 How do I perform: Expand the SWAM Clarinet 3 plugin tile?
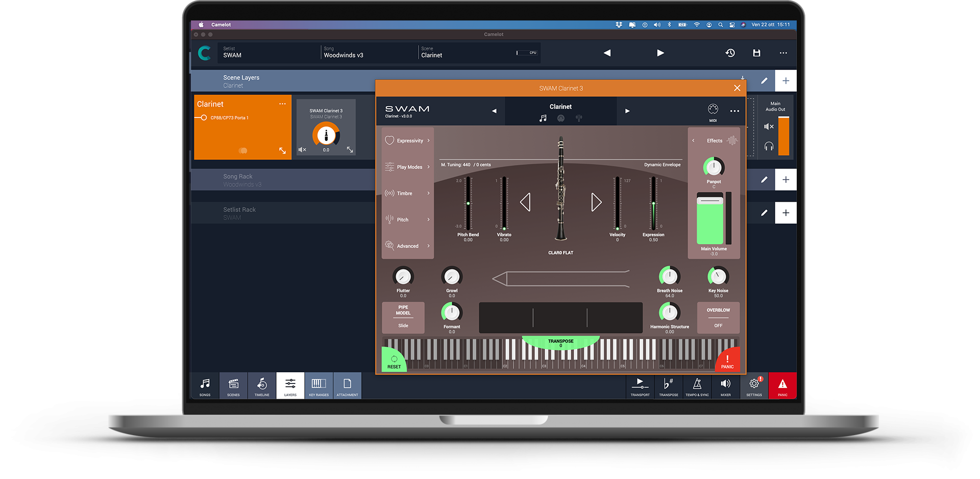point(350,150)
